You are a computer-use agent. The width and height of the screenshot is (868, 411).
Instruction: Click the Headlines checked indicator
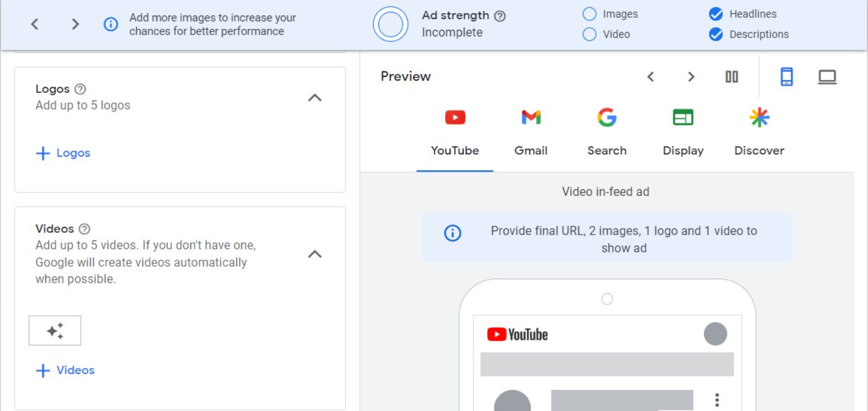716,14
